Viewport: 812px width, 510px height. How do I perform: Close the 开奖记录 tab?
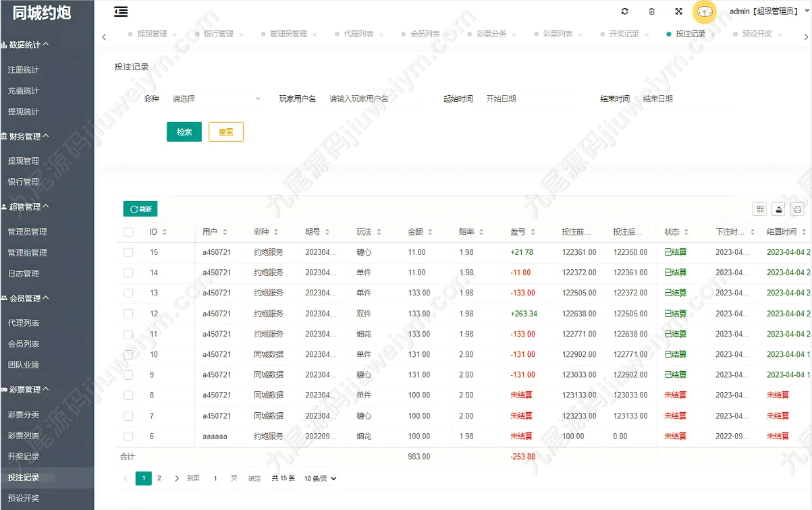(647, 34)
